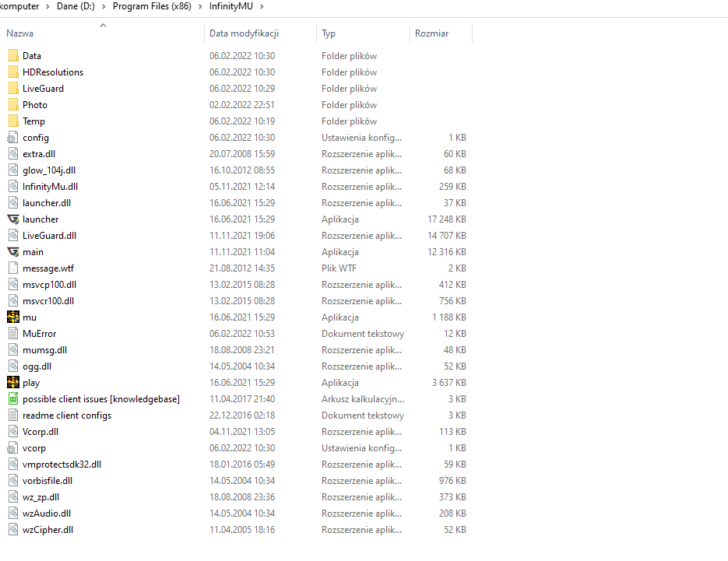The image size is (728, 561).
Task: Click the LiveGuard.dll file icon
Action: [13, 235]
